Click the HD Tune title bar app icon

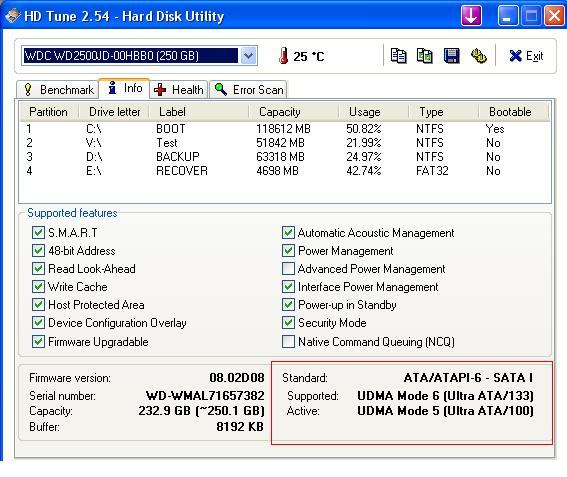click(12, 16)
